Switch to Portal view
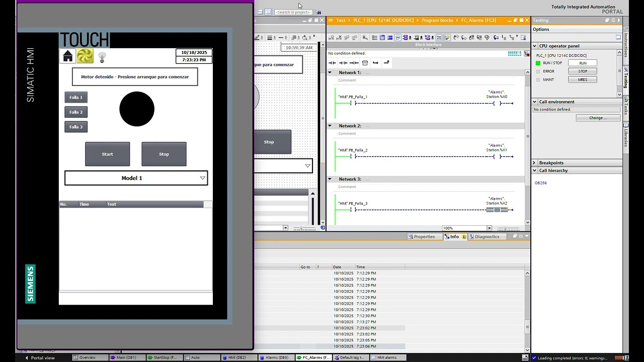The height and width of the screenshot is (362, 644). point(40,357)
